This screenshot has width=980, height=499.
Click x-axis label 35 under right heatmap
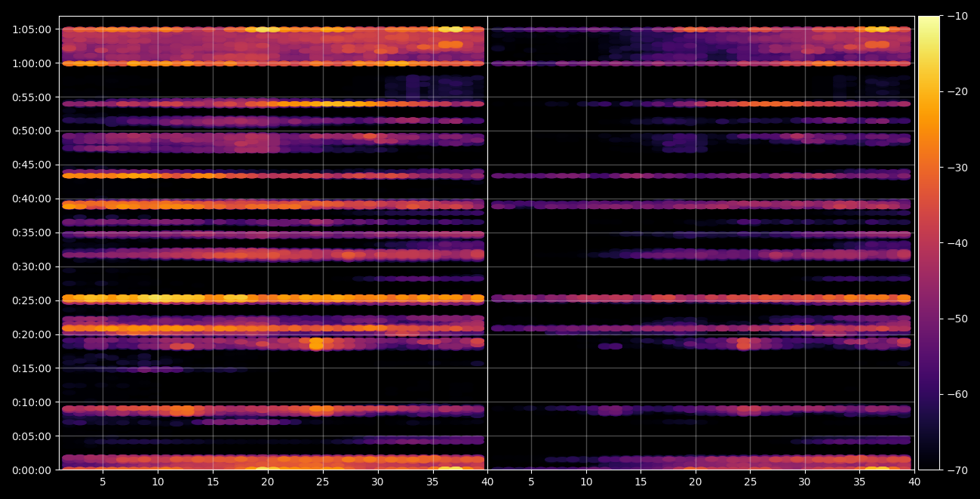pos(860,481)
